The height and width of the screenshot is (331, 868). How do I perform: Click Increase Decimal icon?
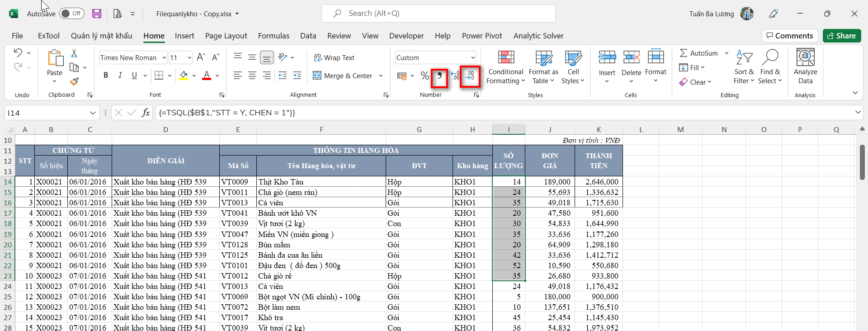pos(455,76)
